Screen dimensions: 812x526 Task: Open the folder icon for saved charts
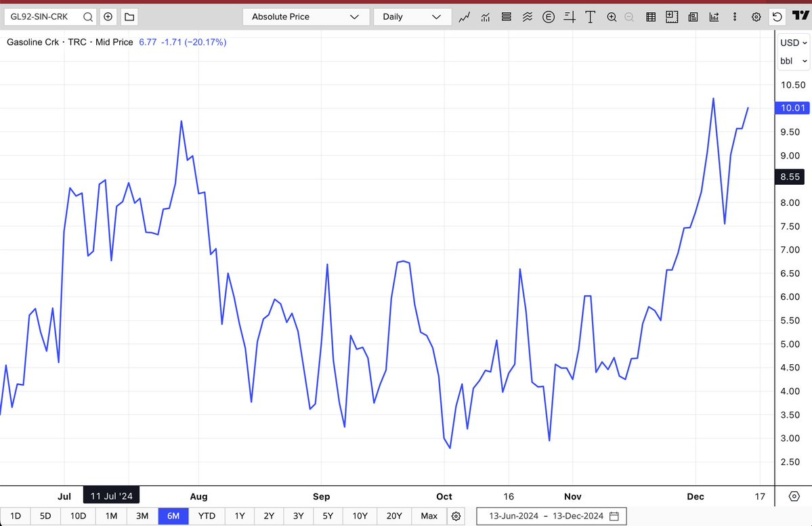[129, 17]
